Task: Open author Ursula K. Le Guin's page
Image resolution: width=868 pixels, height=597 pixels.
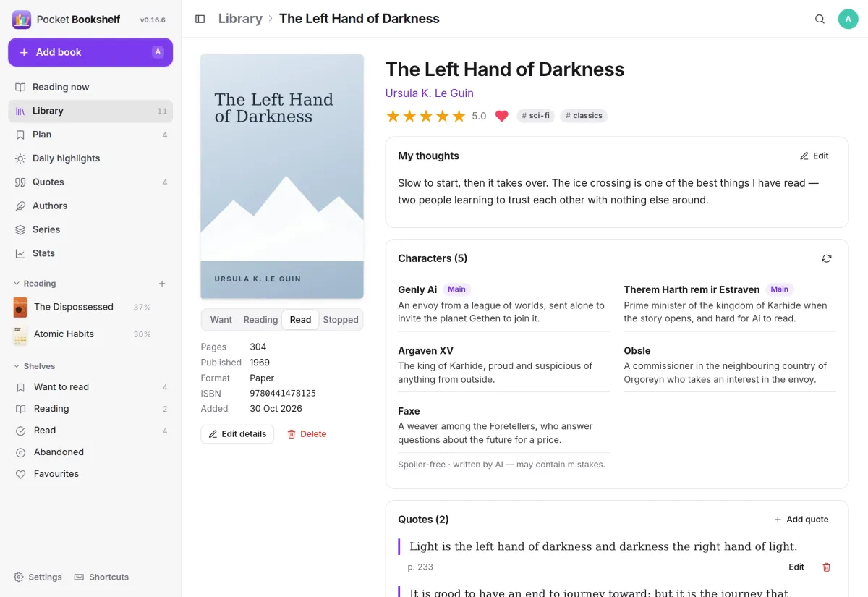Action: [x=430, y=93]
